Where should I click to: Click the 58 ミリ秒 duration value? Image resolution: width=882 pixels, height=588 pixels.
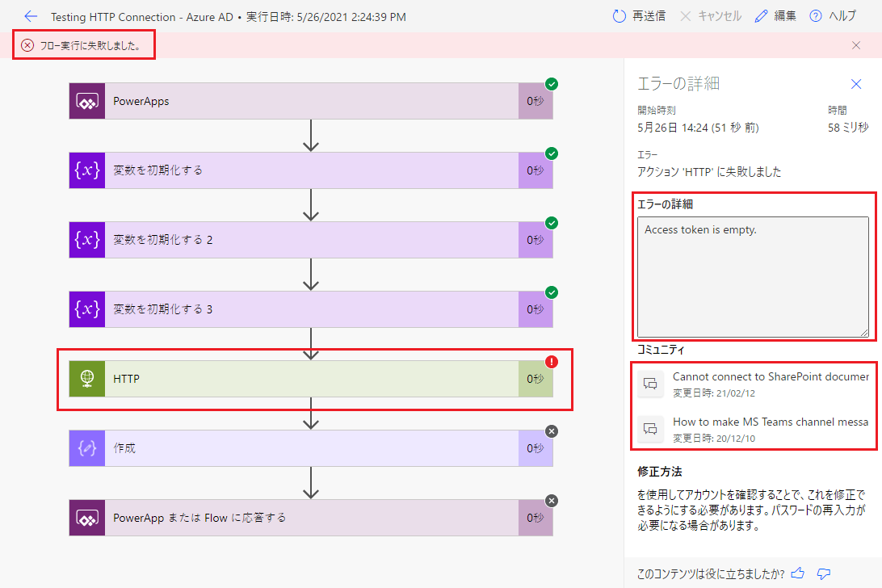click(x=848, y=128)
